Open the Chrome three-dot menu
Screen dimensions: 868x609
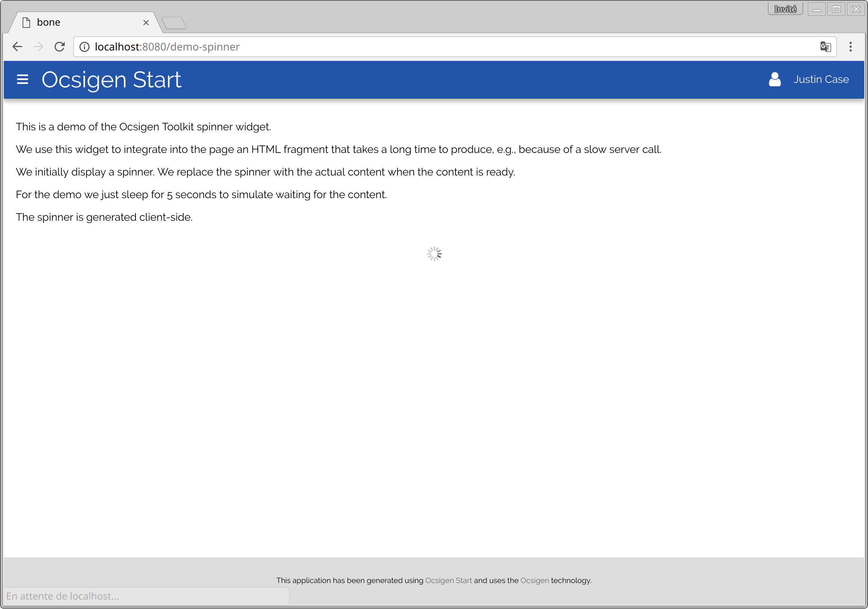851,47
